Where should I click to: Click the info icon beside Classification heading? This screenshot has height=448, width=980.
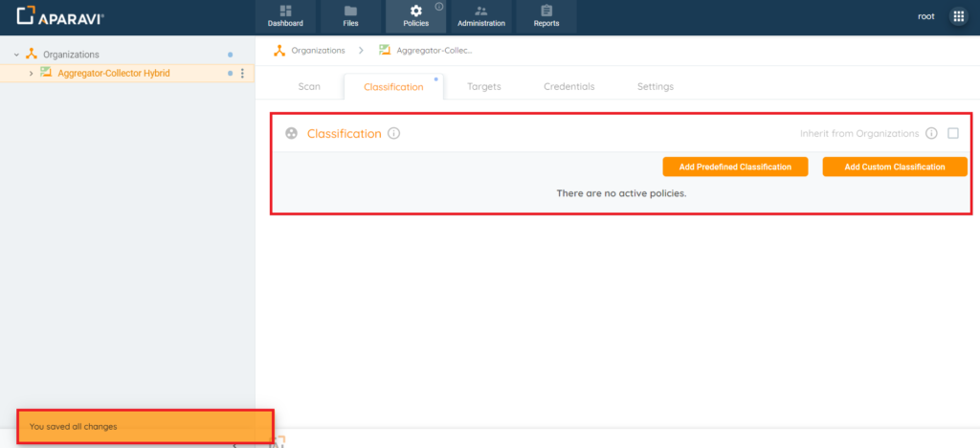click(393, 134)
